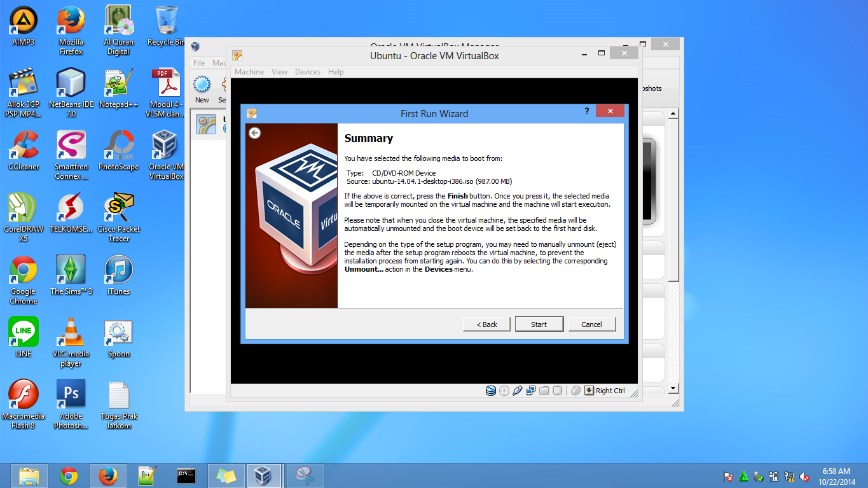Open LINE desktop shortcut
Screen dimensions: 868x488
click(x=24, y=338)
